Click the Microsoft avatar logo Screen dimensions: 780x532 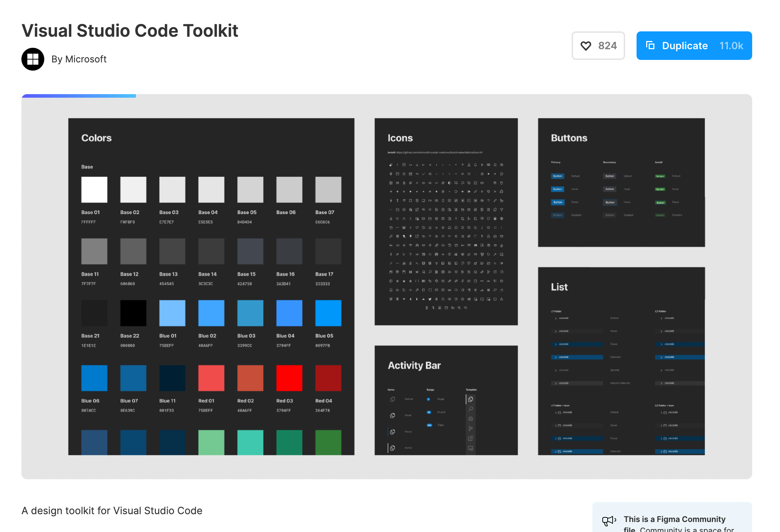33,59
